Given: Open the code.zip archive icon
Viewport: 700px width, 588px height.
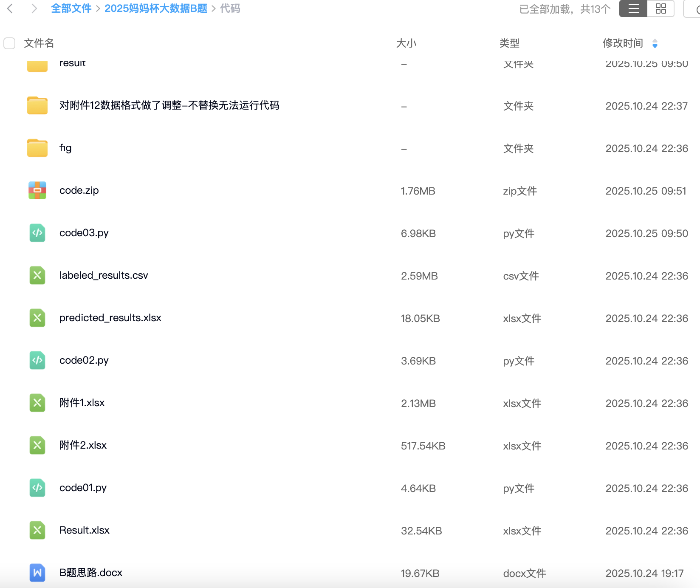Looking at the screenshot, I should pyautogui.click(x=37, y=190).
